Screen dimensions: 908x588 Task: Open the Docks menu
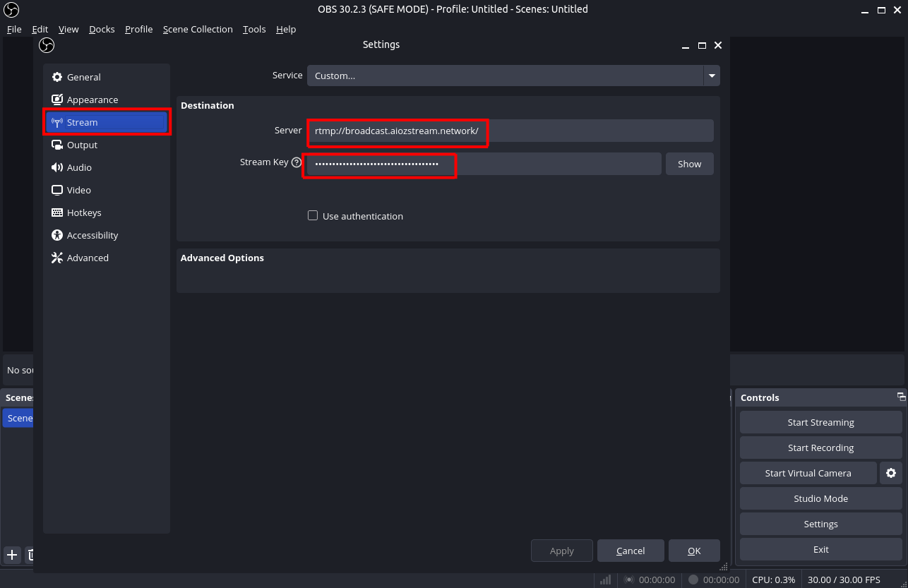pyautogui.click(x=102, y=29)
